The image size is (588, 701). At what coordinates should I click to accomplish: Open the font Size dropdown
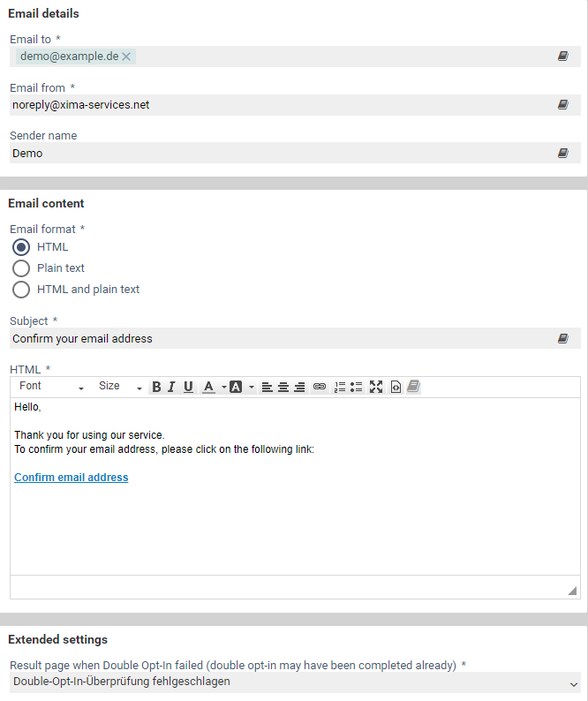point(120,387)
